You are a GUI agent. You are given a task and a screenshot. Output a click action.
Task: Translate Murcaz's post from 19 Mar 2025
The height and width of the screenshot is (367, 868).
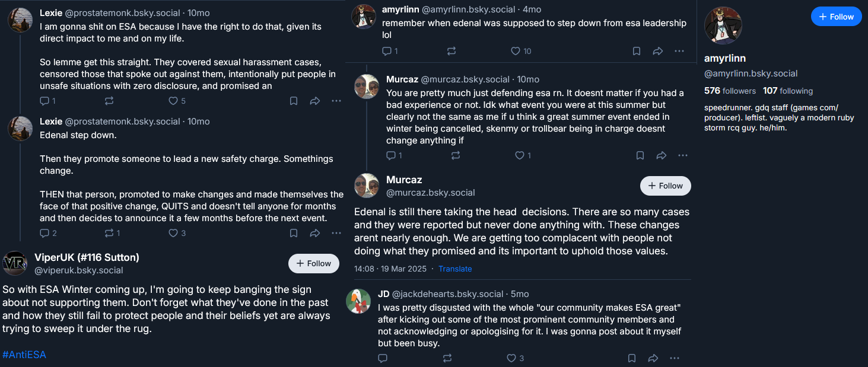tap(455, 269)
